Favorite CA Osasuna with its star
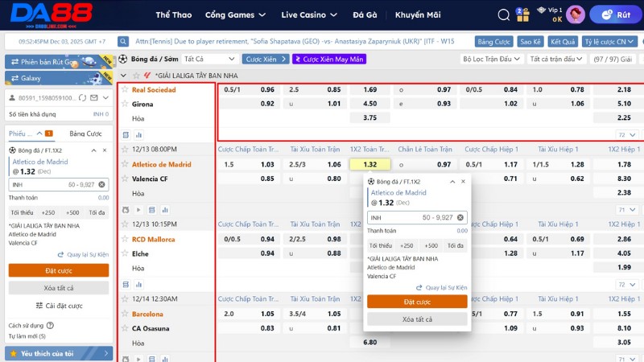This screenshot has height=362, width=644. 125,328
